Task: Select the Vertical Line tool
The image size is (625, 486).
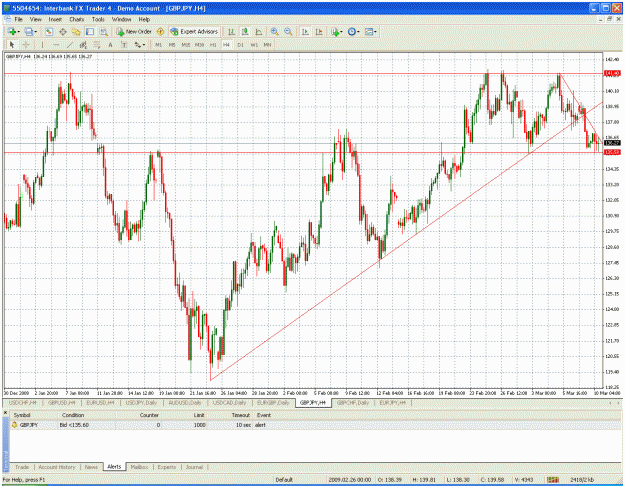Action: (42, 45)
